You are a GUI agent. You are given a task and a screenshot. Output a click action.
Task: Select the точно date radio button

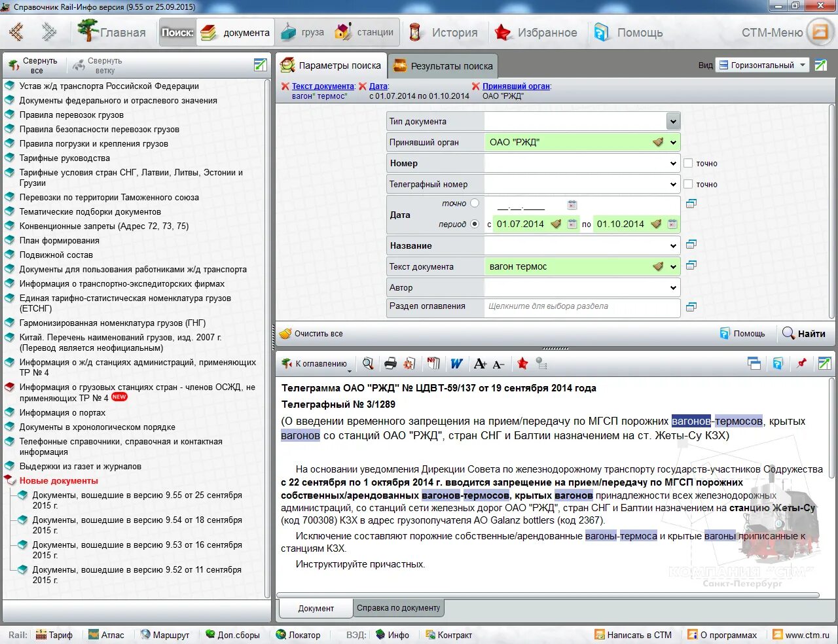click(475, 203)
